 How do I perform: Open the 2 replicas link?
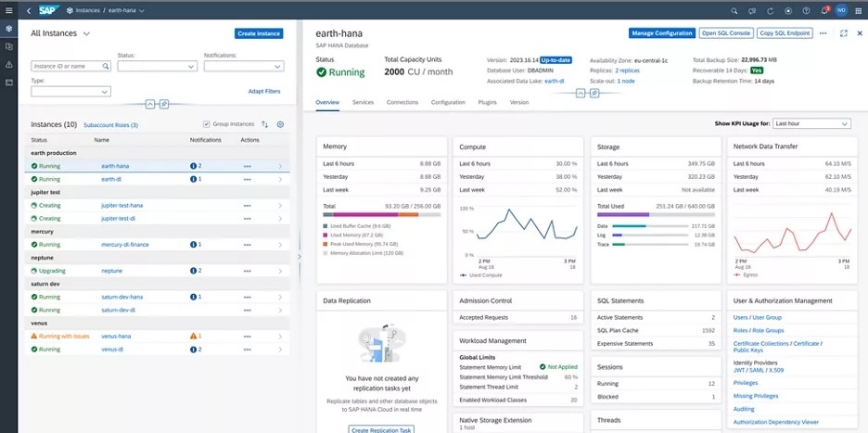coord(627,70)
